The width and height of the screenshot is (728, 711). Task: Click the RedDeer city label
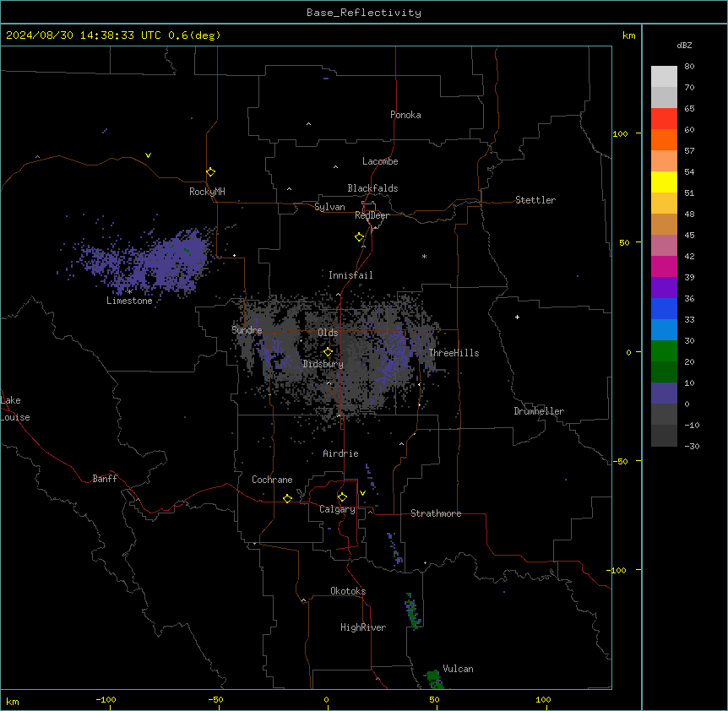click(372, 215)
